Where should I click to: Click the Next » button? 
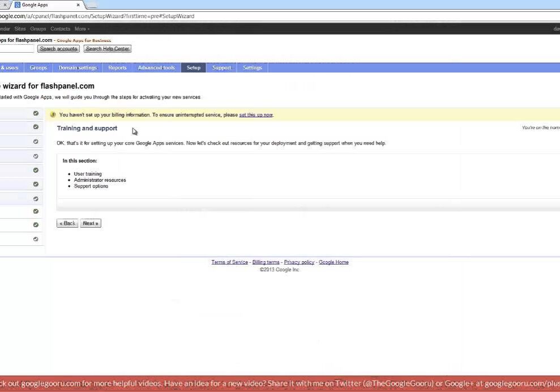click(x=91, y=223)
